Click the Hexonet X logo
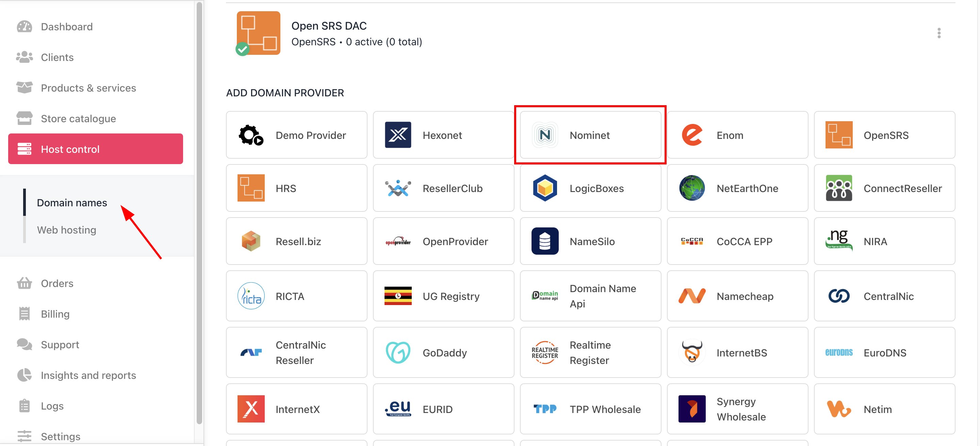This screenshot has height=446, width=980. pyautogui.click(x=398, y=135)
